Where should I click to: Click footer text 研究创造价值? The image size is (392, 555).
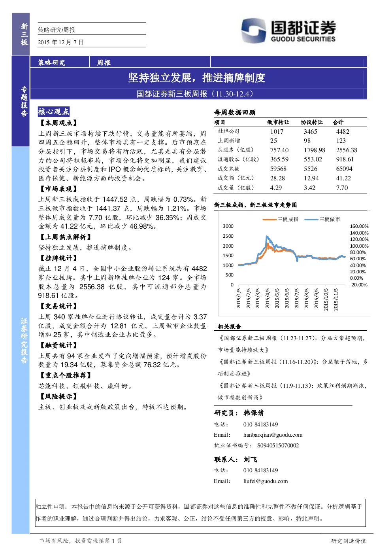point(349,541)
